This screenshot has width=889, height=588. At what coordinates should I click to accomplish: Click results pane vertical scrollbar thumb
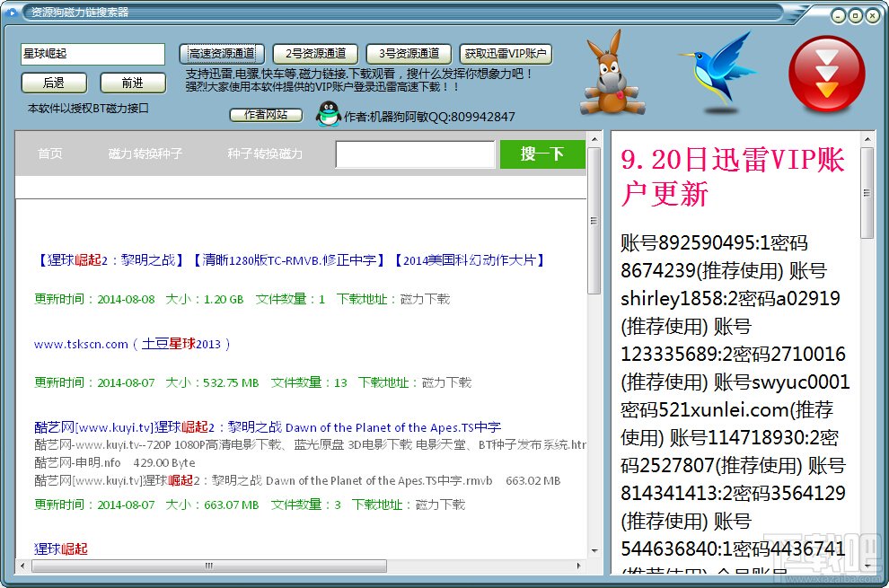point(594,221)
